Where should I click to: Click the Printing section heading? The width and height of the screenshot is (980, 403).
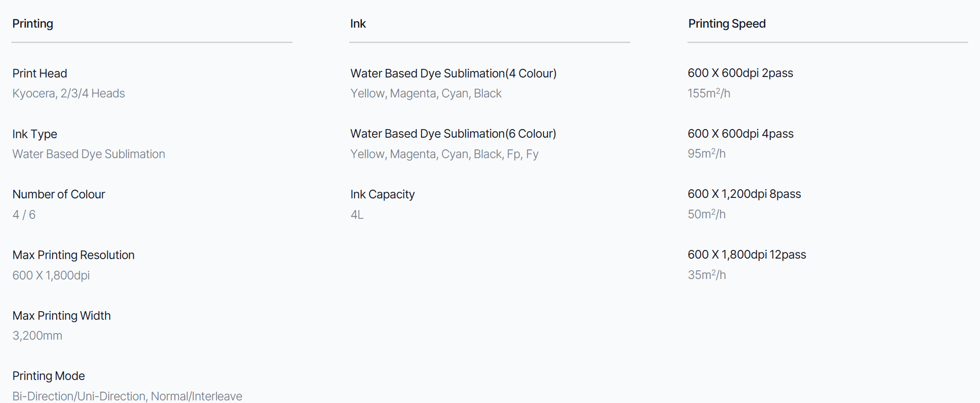tap(33, 23)
